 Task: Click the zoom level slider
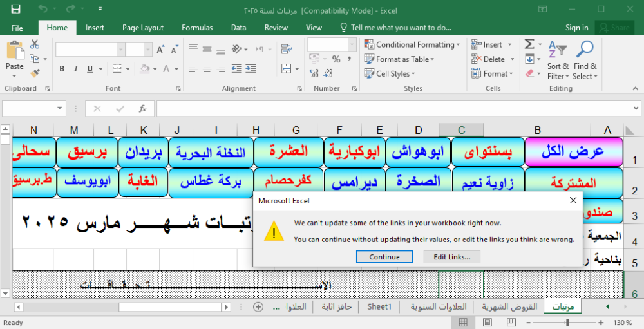(x=567, y=323)
